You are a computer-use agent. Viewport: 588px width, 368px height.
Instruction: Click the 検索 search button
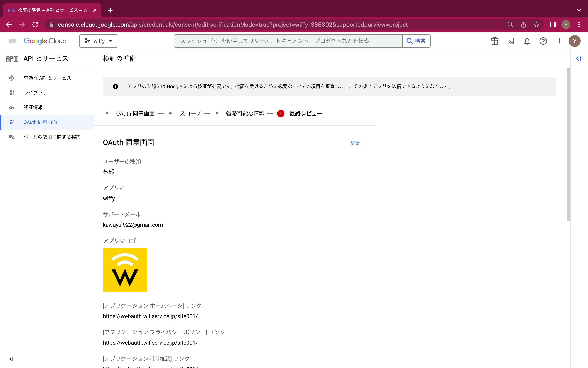click(x=416, y=41)
